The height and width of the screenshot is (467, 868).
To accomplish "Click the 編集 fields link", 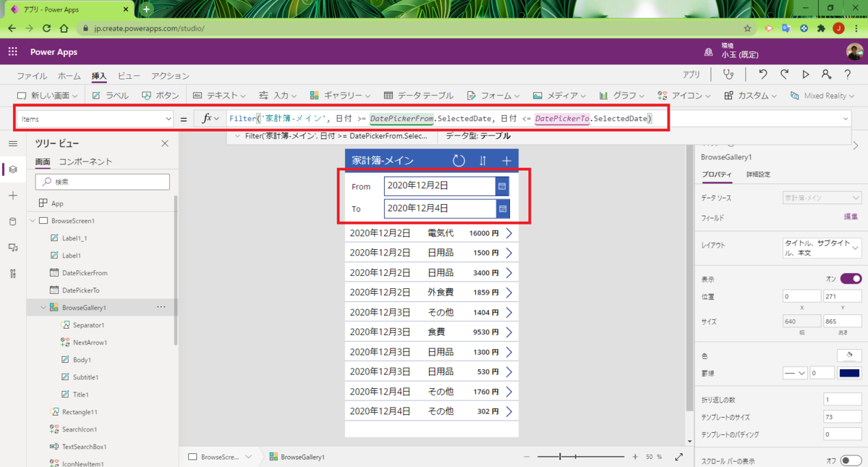I will [x=851, y=217].
